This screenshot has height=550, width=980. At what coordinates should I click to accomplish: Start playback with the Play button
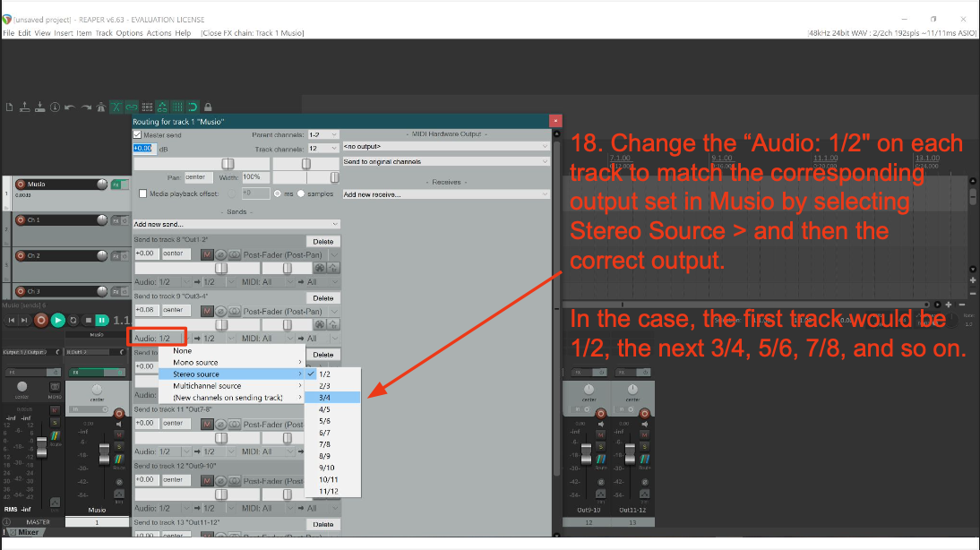[x=57, y=320]
